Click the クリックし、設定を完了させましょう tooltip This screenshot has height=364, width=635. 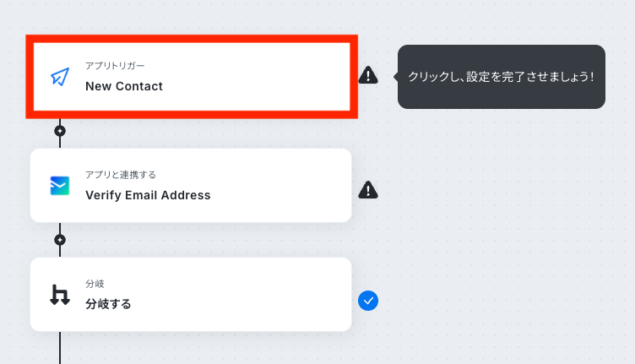click(x=502, y=77)
